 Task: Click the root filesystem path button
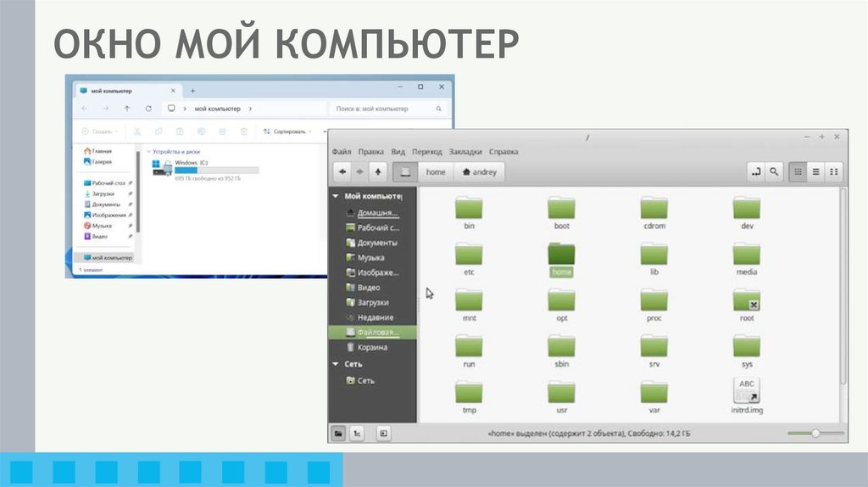[405, 171]
